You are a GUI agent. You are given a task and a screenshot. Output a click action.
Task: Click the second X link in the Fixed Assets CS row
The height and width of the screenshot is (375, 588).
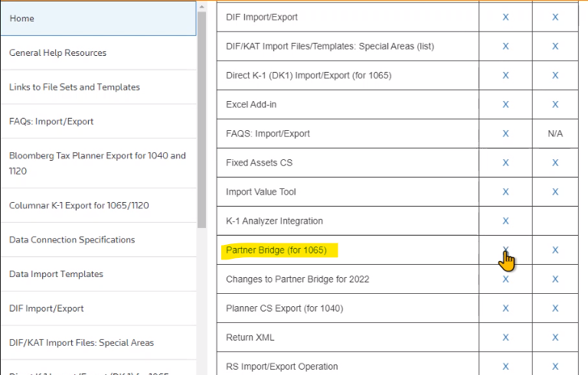pos(555,163)
